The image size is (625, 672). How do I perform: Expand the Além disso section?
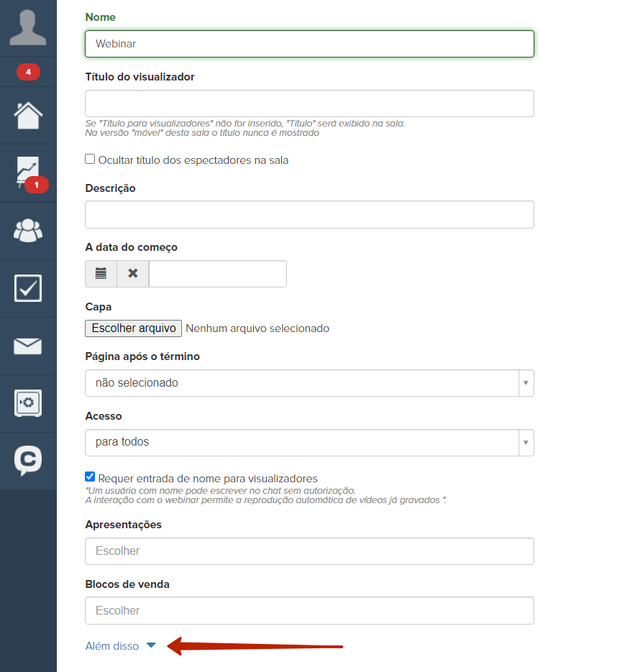120,646
